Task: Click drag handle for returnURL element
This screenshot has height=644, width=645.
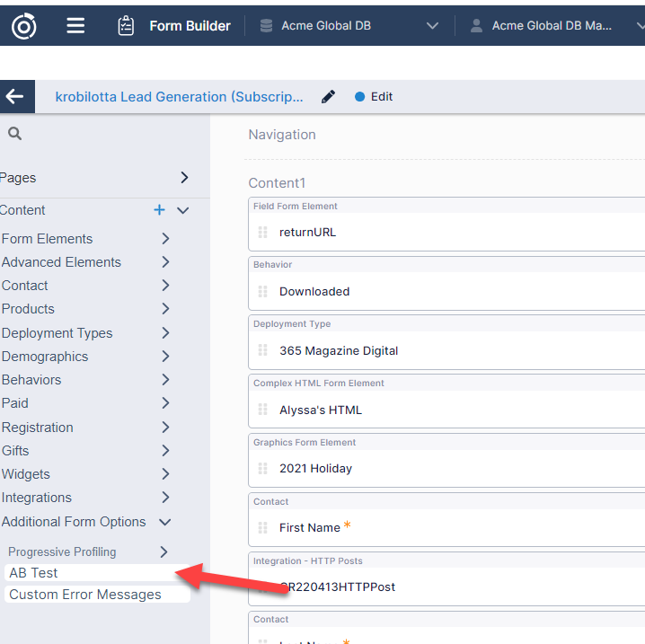Action: [x=263, y=232]
